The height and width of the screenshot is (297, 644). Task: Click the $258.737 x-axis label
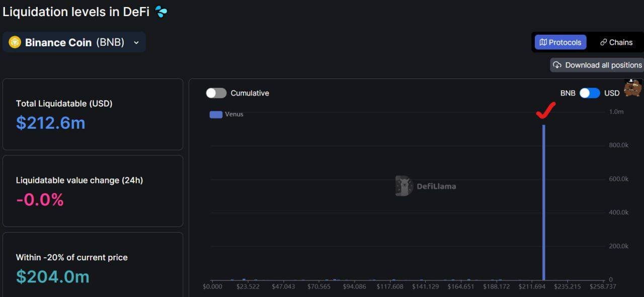point(604,286)
